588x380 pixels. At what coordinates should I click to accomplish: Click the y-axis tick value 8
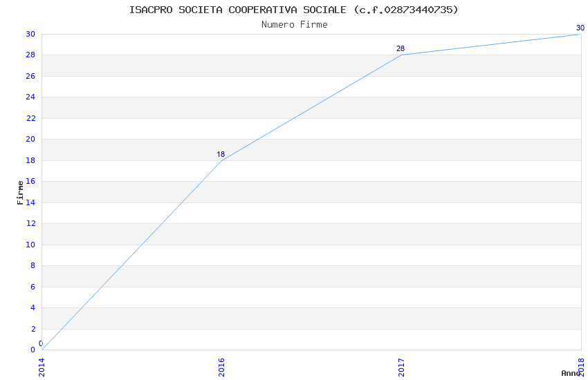tap(33, 265)
